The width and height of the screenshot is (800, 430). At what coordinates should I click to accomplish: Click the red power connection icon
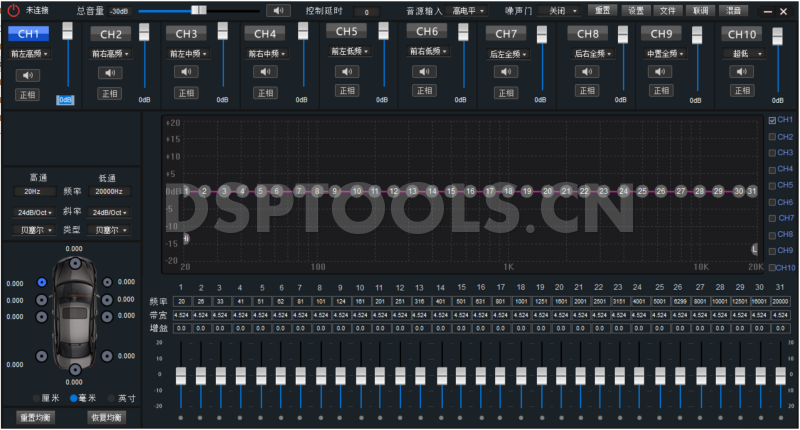(x=13, y=10)
